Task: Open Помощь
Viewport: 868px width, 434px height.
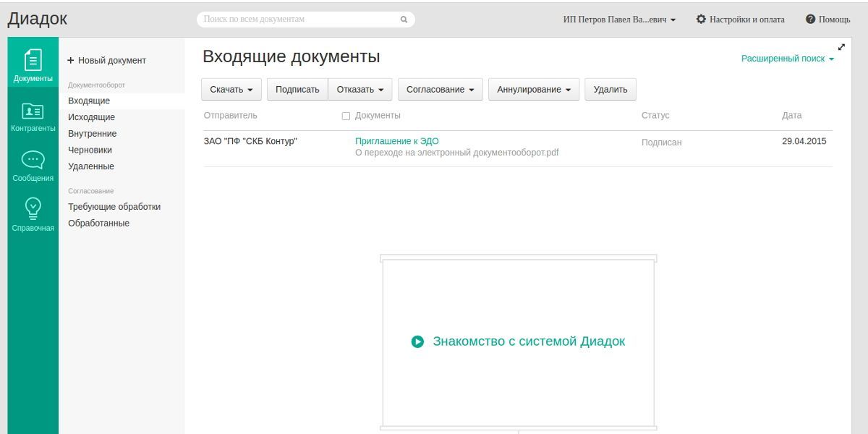Action: tap(828, 20)
